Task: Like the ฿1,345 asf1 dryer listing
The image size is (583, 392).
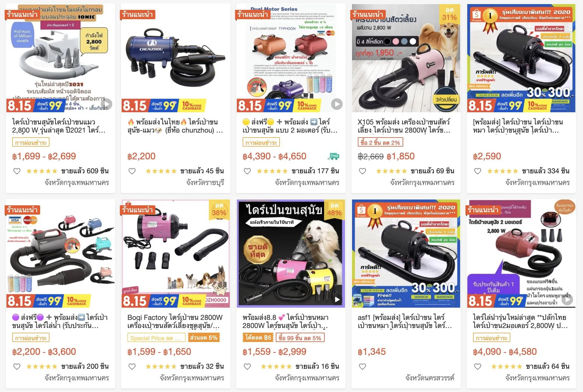Action: click(362, 366)
